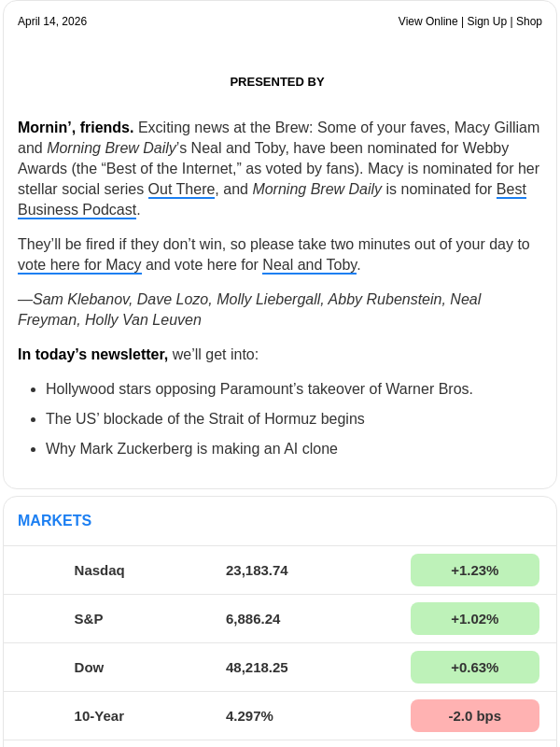Click the green +1.23% Nasdaq change badge

click(474, 571)
